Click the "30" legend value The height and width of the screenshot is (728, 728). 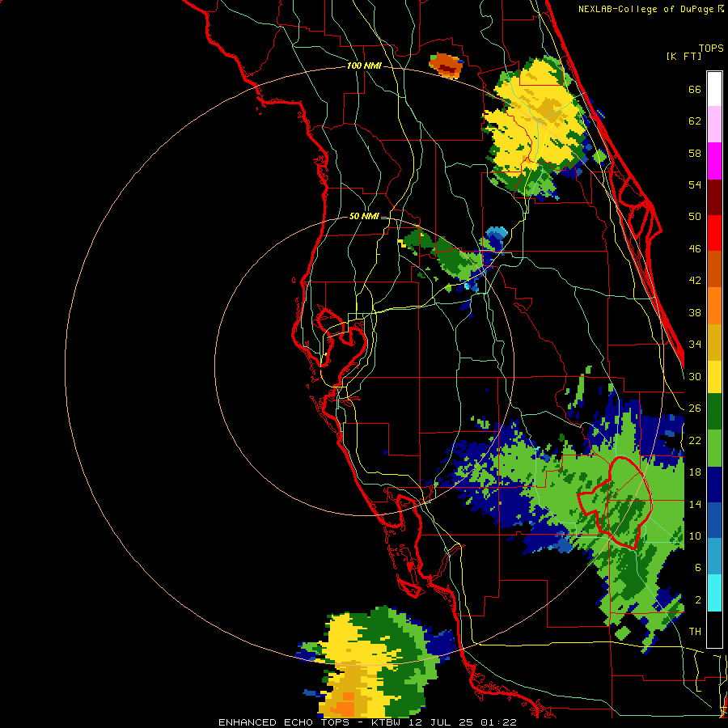tap(695, 377)
